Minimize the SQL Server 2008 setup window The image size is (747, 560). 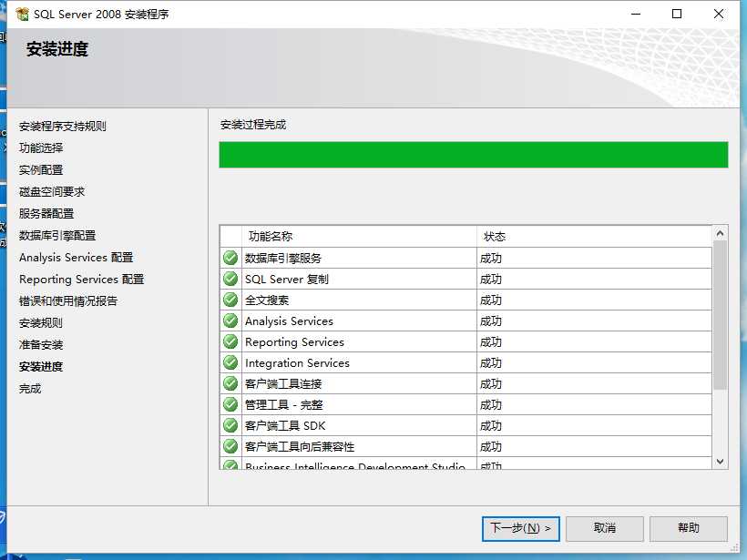[x=636, y=14]
